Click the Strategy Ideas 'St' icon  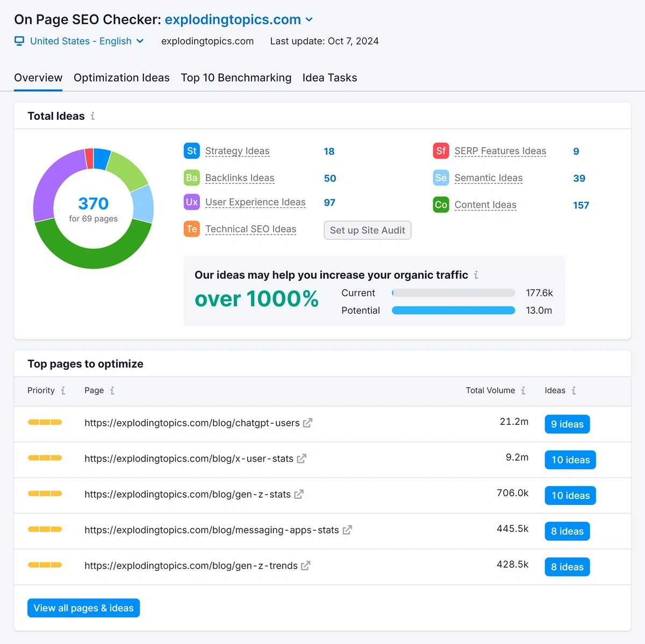[192, 151]
